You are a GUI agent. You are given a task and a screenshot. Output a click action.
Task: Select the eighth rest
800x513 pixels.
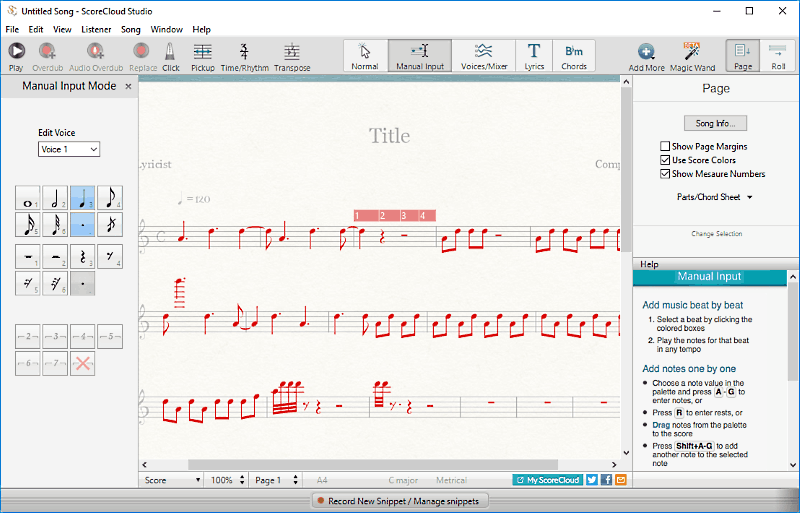110,256
